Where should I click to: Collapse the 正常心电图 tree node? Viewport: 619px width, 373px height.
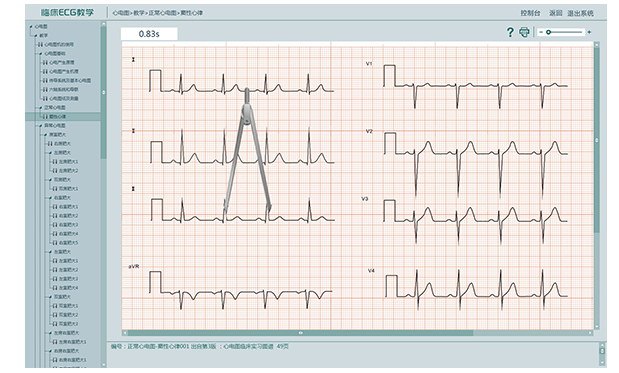(41, 107)
